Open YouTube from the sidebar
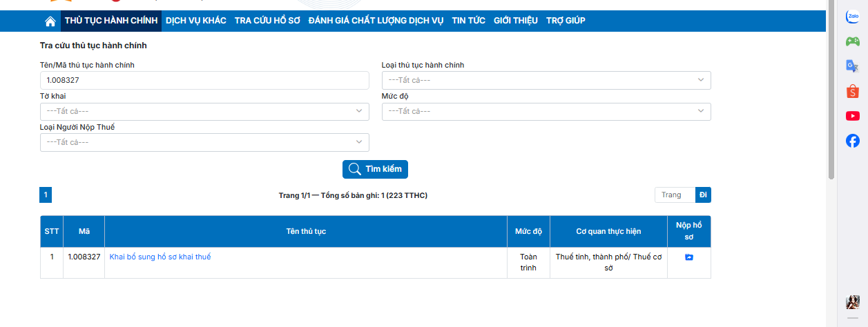Screen dimensions: 868x327 point(853,116)
